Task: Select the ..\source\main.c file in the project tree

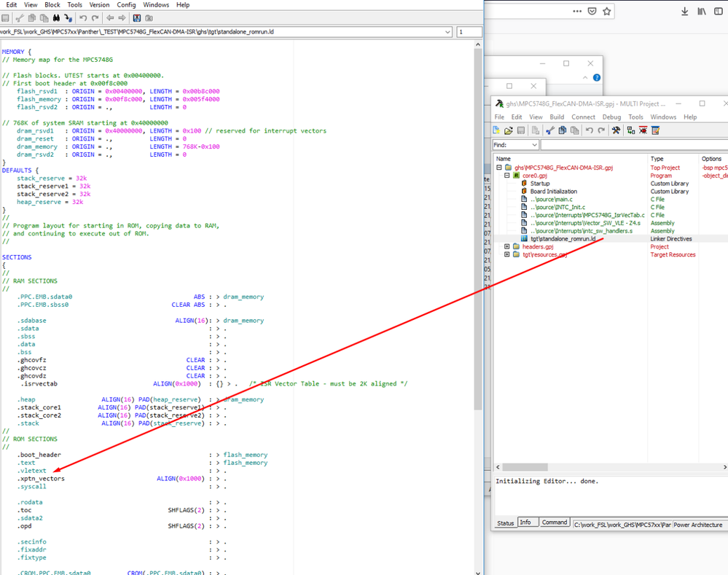Action: click(x=551, y=199)
